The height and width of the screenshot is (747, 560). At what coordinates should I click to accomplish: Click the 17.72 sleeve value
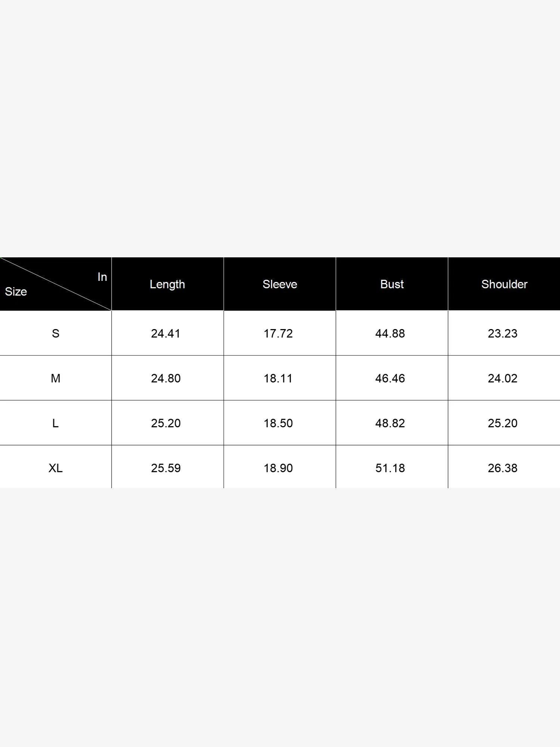pyautogui.click(x=278, y=333)
